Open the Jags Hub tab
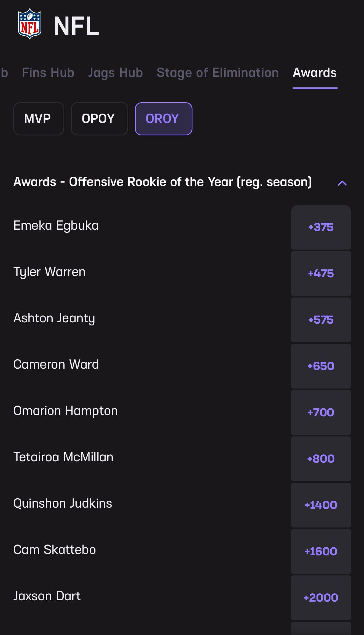 click(115, 73)
